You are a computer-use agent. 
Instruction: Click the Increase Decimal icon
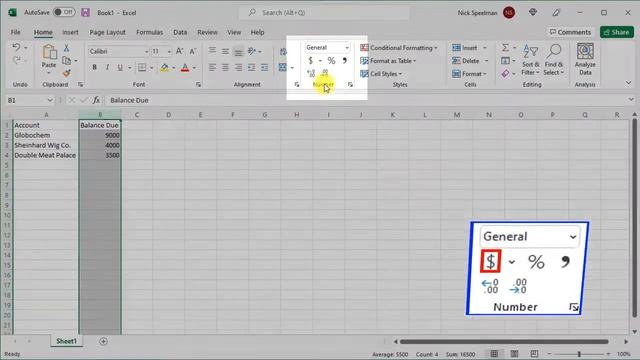coord(311,73)
